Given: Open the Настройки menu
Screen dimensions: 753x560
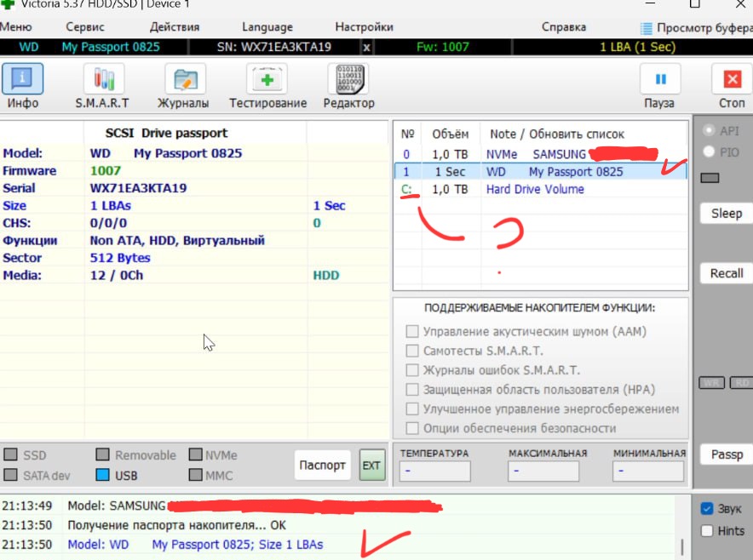Looking at the screenshot, I should click(364, 27).
